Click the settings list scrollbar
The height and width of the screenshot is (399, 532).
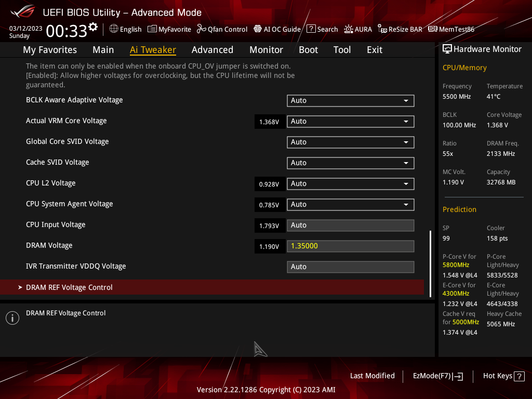[431, 264]
